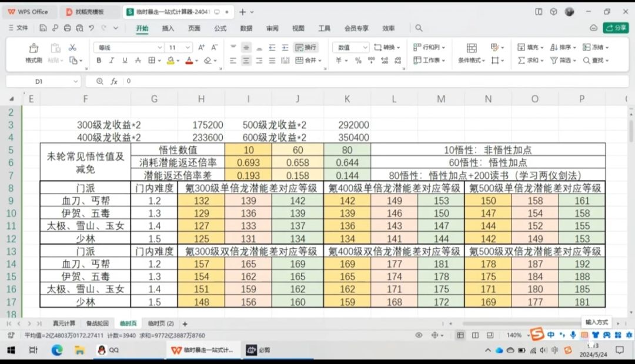Decrease indent
635x364 pixels.
pyautogui.click(x=272, y=48)
